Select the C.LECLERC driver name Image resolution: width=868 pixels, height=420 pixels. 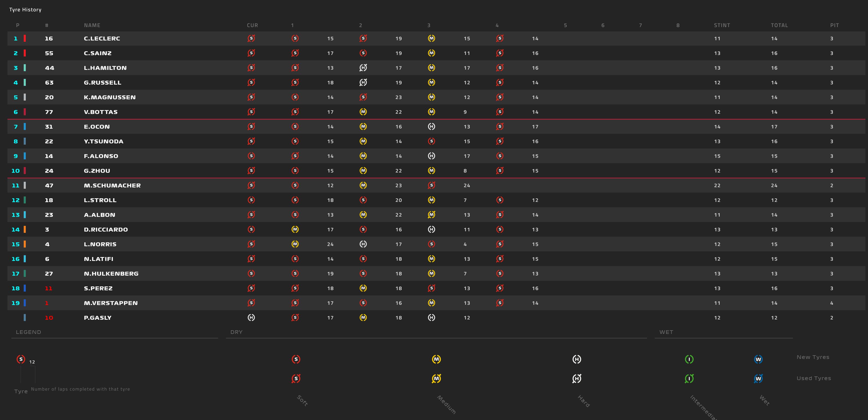102,38
